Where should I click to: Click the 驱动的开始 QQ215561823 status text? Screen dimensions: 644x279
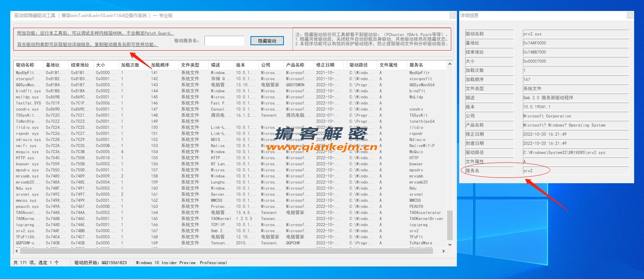(x=101, y=263)
